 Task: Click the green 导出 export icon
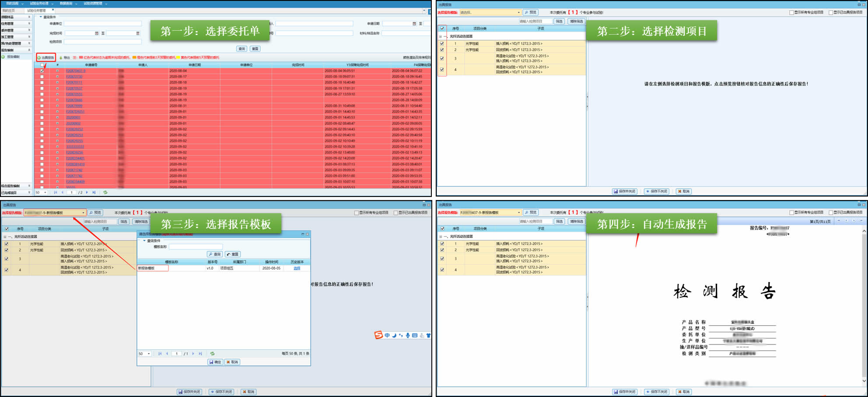pyautogui.click(x=61, y=57)
